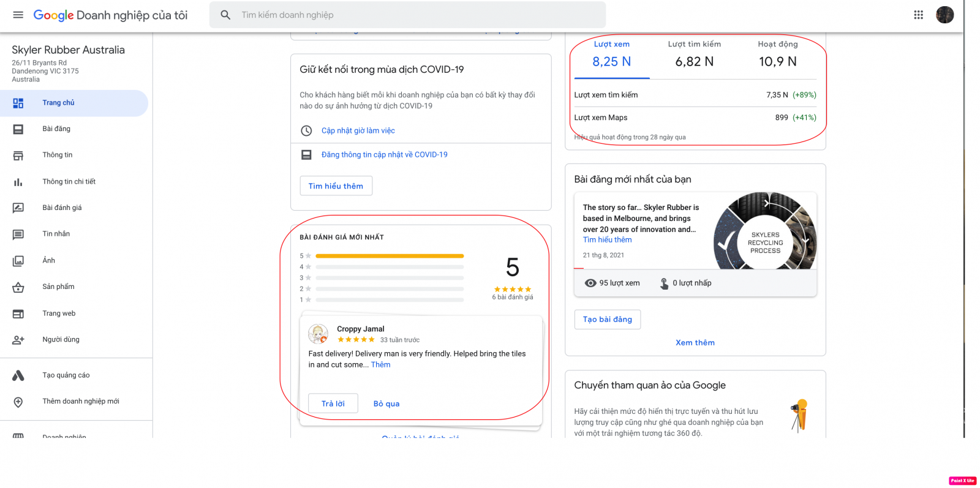
Task: Click the Lượt xem tìm kiếm row
Action: click(x=695, y=95)
